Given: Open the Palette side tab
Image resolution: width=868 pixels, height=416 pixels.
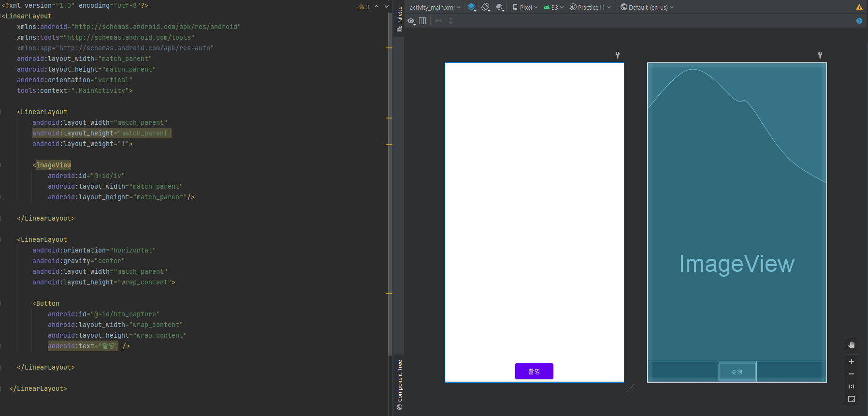Looking at the screenshot, I should click(400, 19).
